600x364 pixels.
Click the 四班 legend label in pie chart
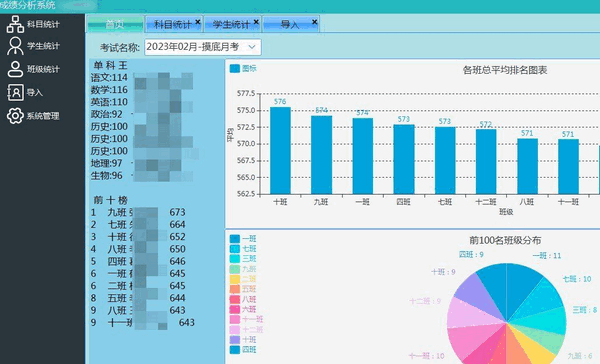pyautogui.click(x=249, y=349)
